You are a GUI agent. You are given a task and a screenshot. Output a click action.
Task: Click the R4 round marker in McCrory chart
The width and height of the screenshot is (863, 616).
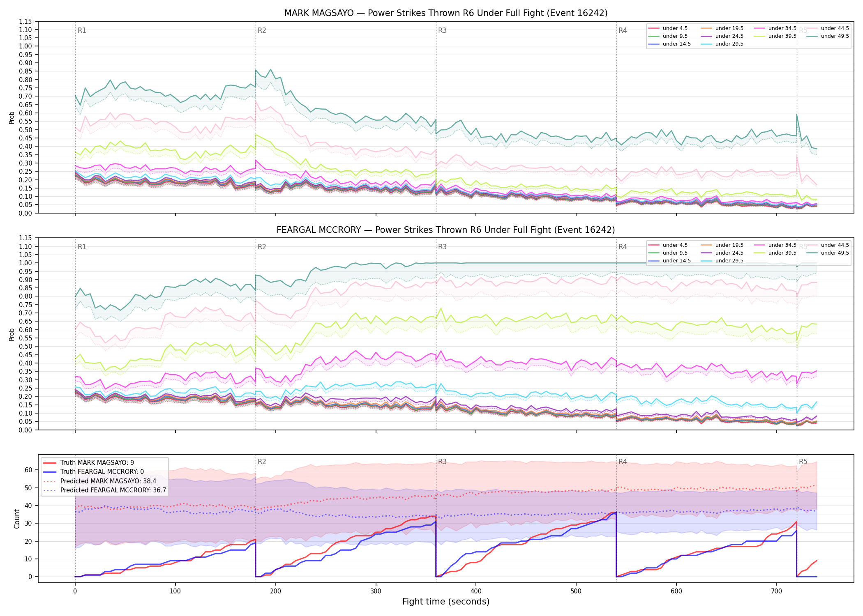click(623, 247)
